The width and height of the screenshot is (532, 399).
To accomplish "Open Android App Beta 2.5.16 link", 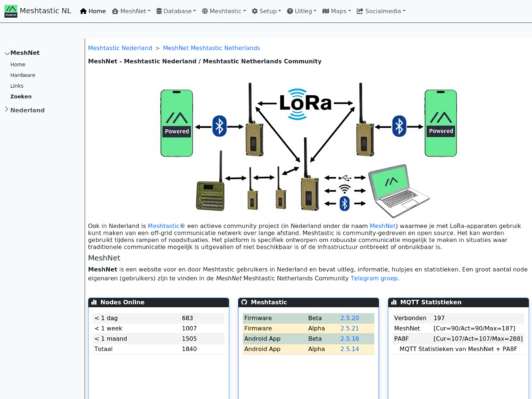I will coord(350,338).
